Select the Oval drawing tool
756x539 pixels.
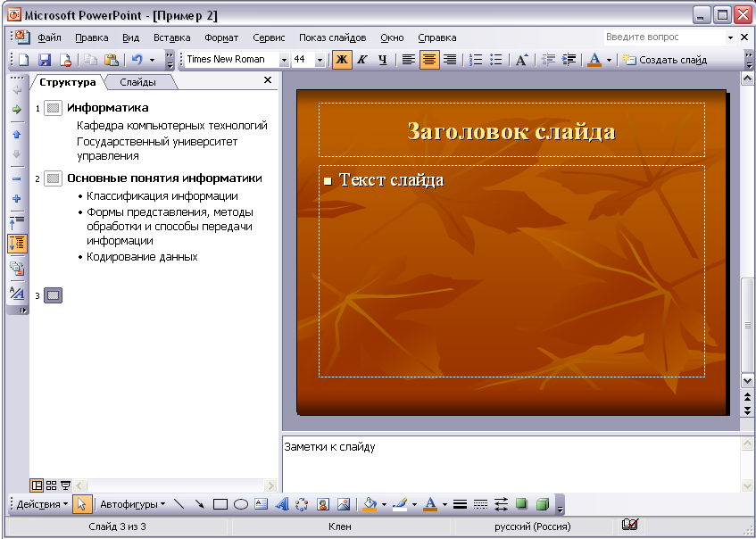tap(241, 504)
